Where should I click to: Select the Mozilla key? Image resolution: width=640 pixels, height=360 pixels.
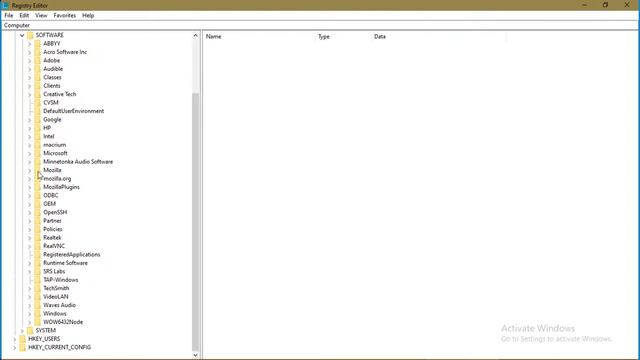[x=52, y=170]
